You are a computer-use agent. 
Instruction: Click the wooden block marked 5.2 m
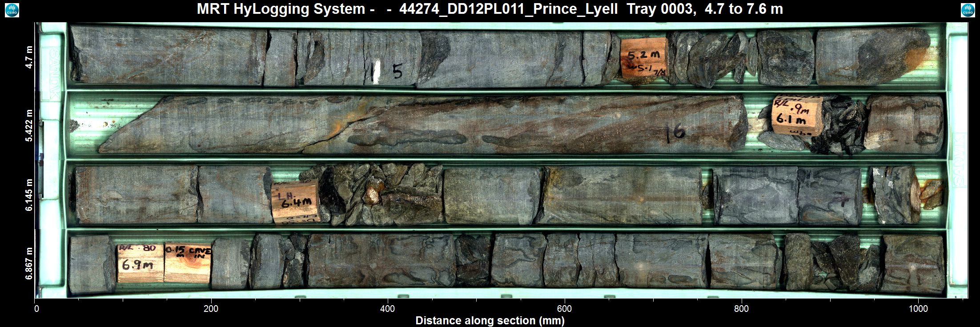[x=644, y=58]
